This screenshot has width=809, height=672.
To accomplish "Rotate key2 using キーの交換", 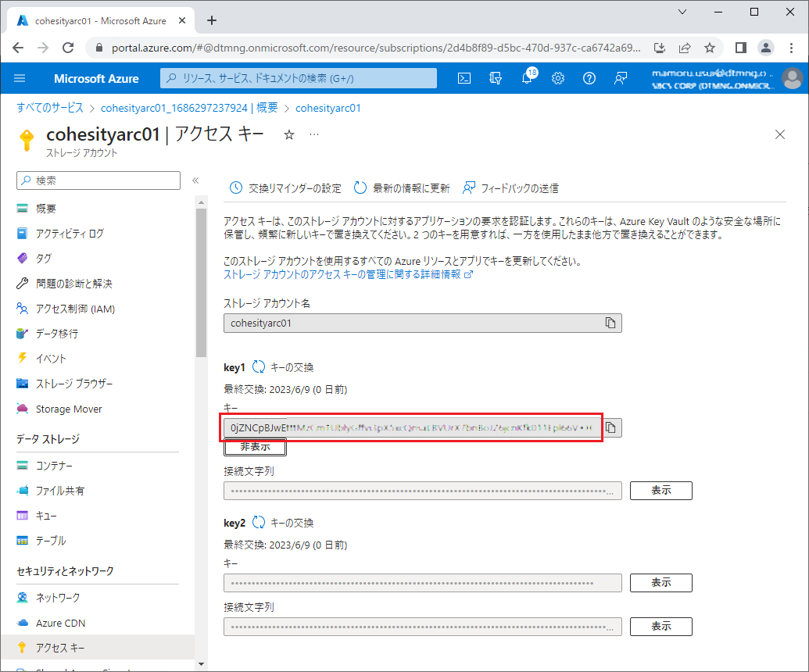I will [x=283, y=523].
